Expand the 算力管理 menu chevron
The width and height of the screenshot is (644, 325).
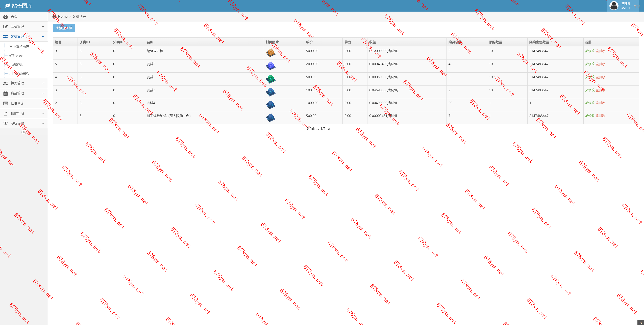point(43,83)
